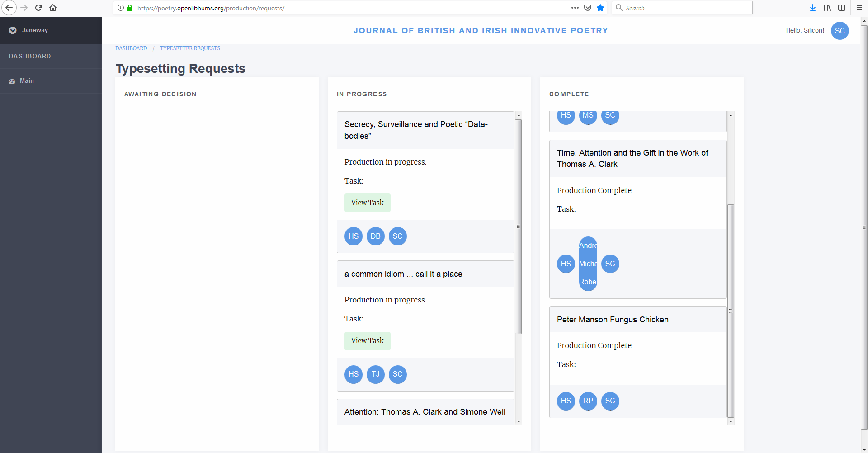Viewport: 868px width, 453px height.
Task: Click the MS avatar in the Complete column
Action: point(588,116)
